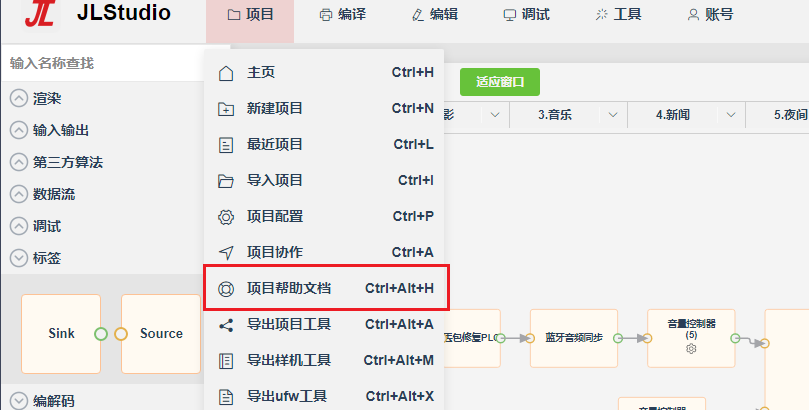Image resolution: width=809 pixels, height=410 pixels.
Task: Expand the 标签 section chevron
Action: (19, 258)
